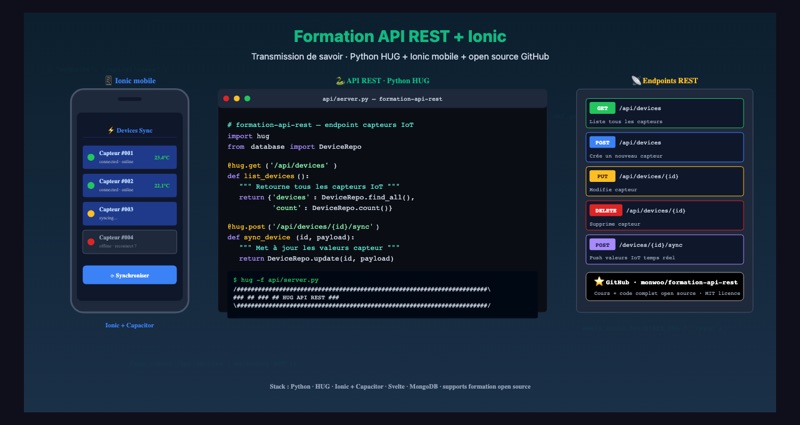Click 'Modifie capteur' description
Screen dimensions: 800x425
613,189
